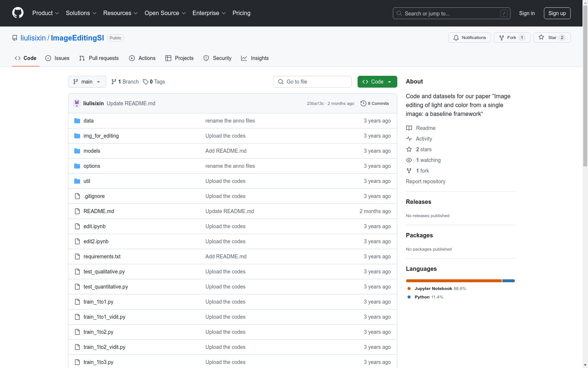Open the edit2.ipynb file
Viewport: 588px width, 368px height.
(x=96, y=241)
